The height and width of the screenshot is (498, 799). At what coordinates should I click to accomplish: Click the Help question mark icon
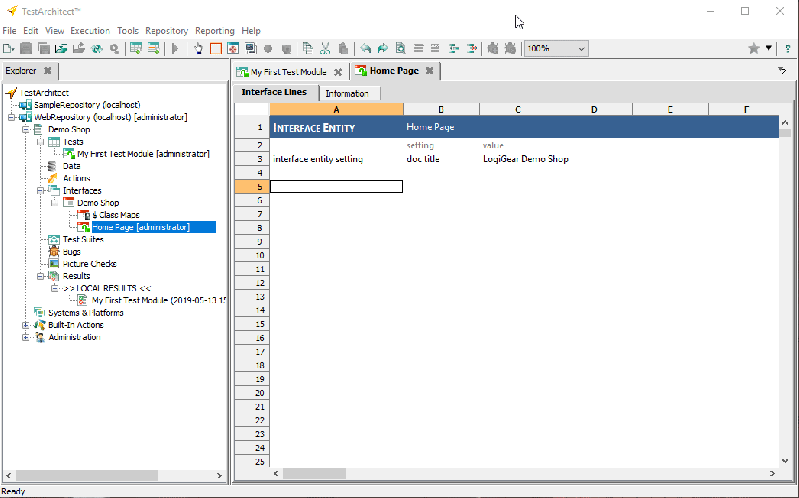788,48
